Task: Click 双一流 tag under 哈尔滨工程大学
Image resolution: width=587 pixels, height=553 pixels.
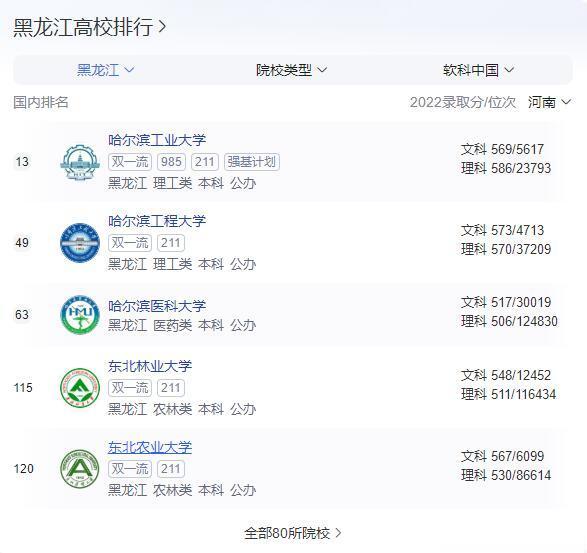Action: coord(130,243)
